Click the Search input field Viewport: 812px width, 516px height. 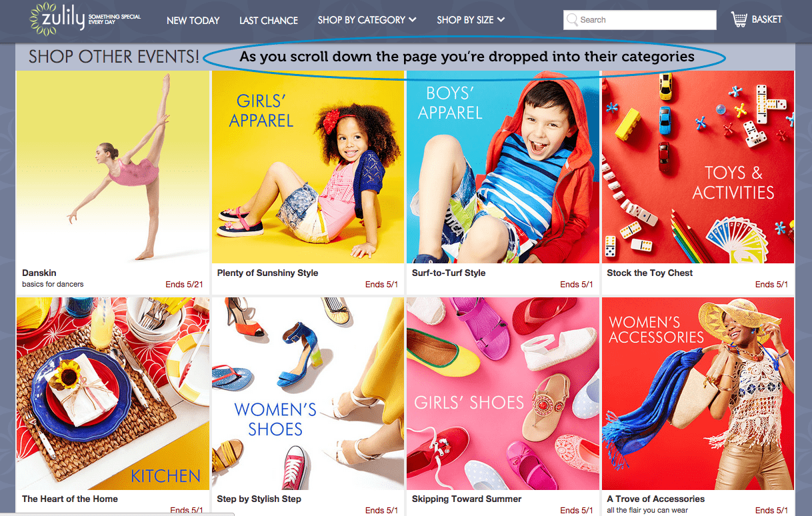pyautogui.click(x=639, y=20)
